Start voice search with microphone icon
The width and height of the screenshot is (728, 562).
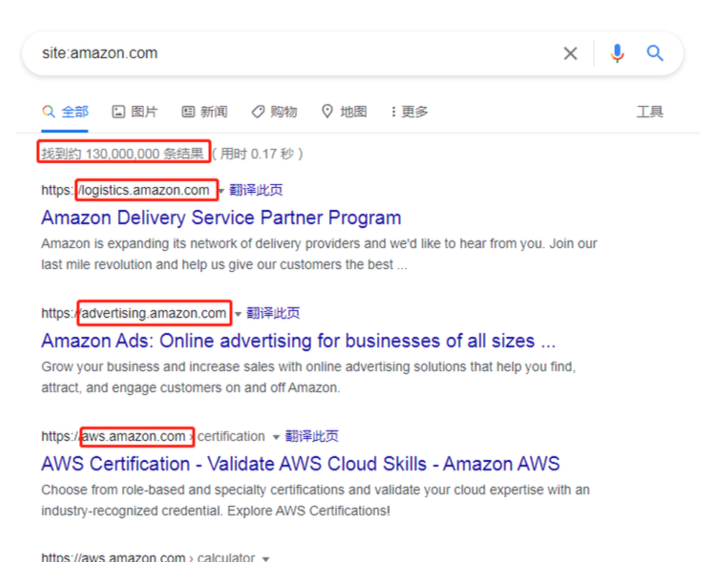[617, 53]
